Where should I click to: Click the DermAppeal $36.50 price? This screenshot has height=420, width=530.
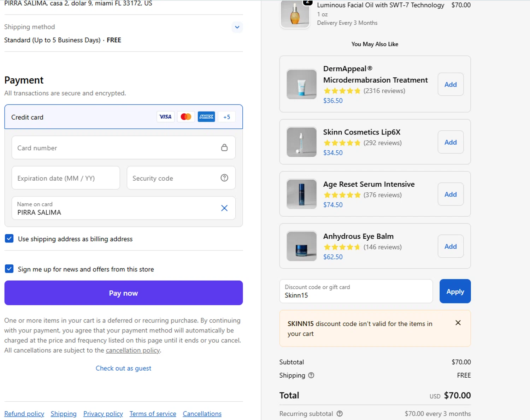[333, 101]
